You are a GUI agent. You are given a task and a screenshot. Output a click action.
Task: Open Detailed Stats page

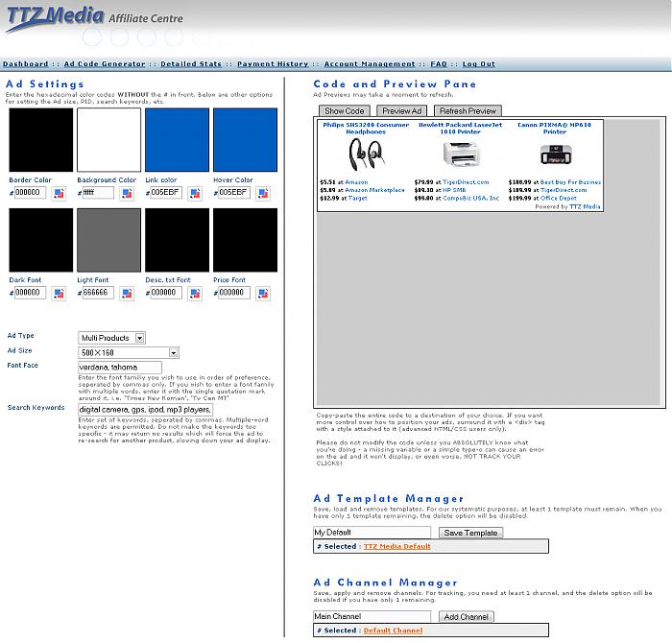[x=191, y=64]
